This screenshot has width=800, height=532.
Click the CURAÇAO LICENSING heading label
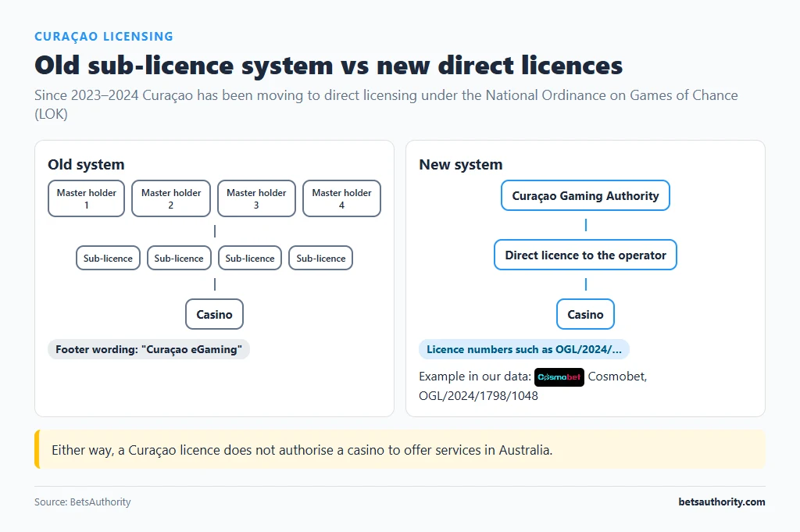click(x=104, y=37)
